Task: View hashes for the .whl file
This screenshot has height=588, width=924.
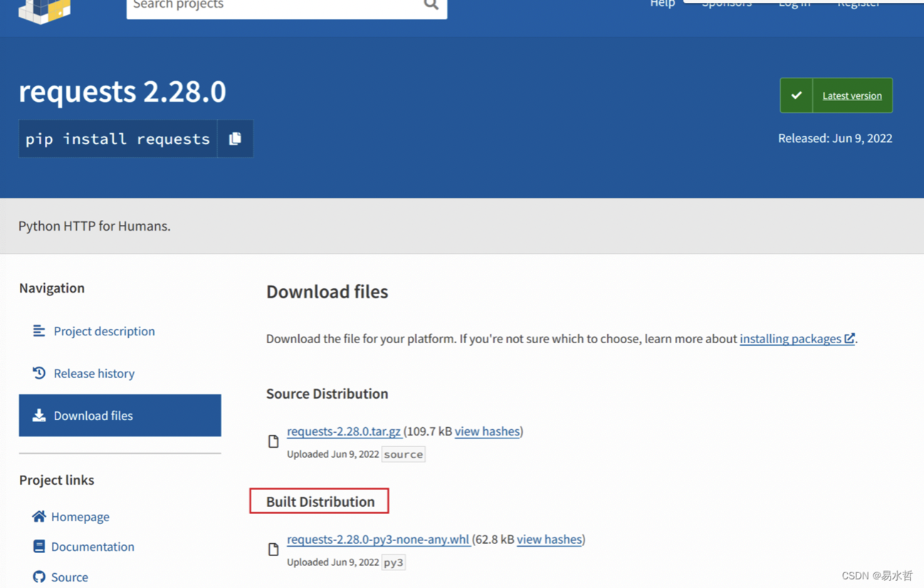Action: click(549, 540)
